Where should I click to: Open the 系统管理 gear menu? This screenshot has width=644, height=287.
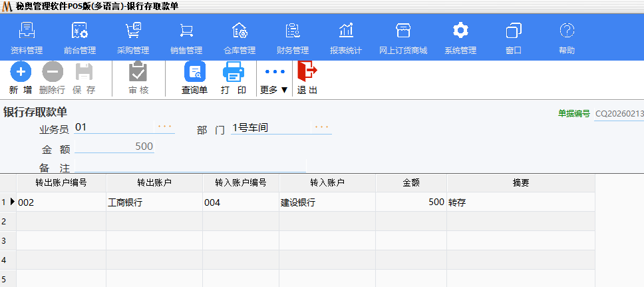(460, 31)
